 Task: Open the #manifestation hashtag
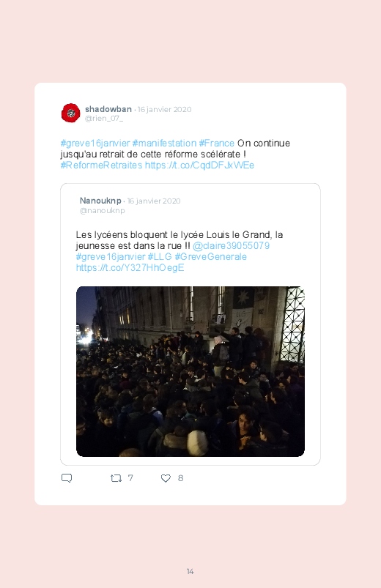pyautogui.click(x=164, y=144)
